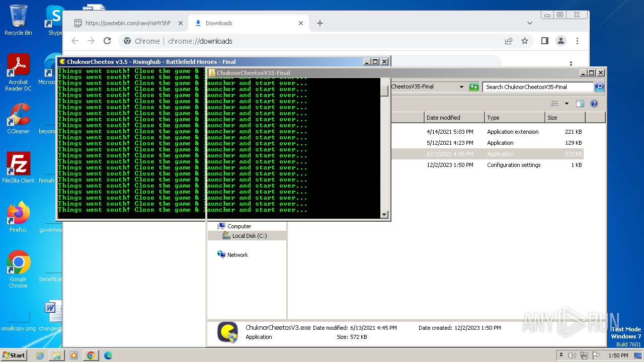This screenshot has height=362, width=644.
Task: Open the Recycle Bin desktop icon
Action: pyautogui.click(x=18, y=20)
